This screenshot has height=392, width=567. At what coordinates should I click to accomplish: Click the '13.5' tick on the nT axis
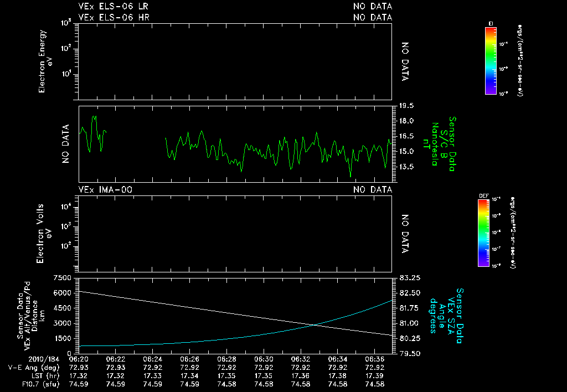click(406, 167)
